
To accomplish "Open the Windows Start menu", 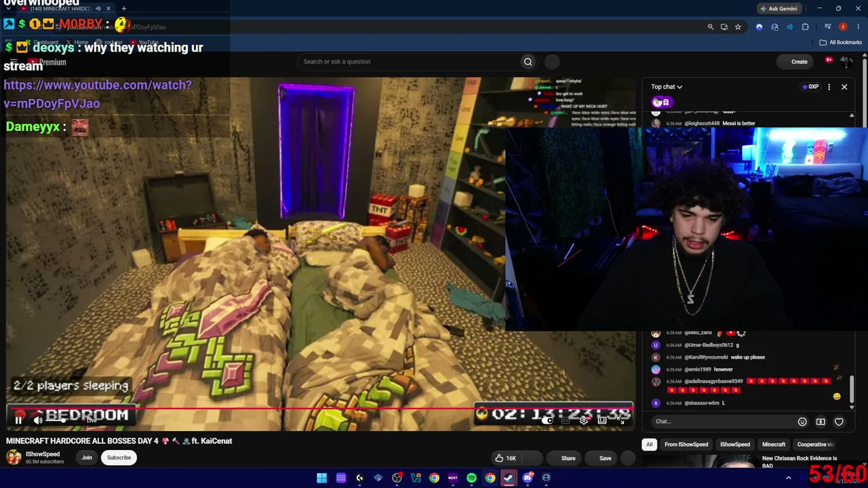I will pyautogui.click(x=321, y=478).
